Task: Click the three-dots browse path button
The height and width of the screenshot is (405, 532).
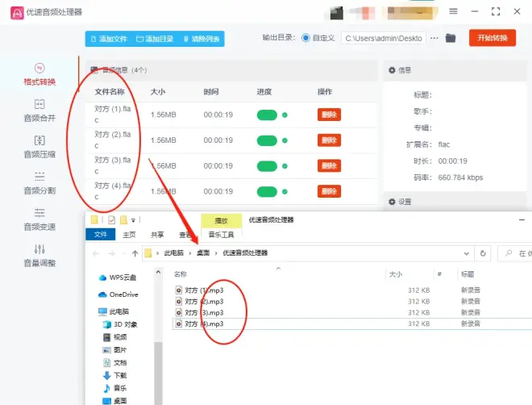Action: coord(434,38)
